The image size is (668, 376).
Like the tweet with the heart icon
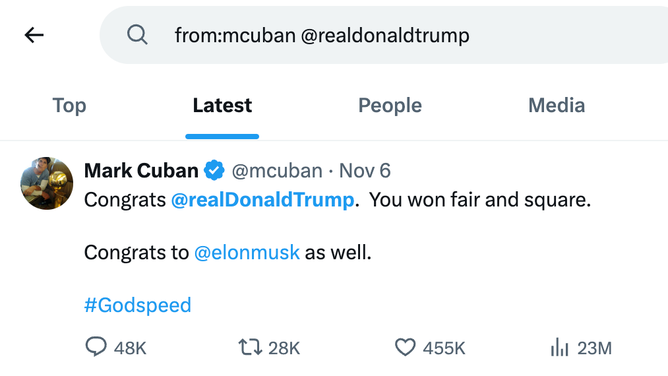click(405, 347)
